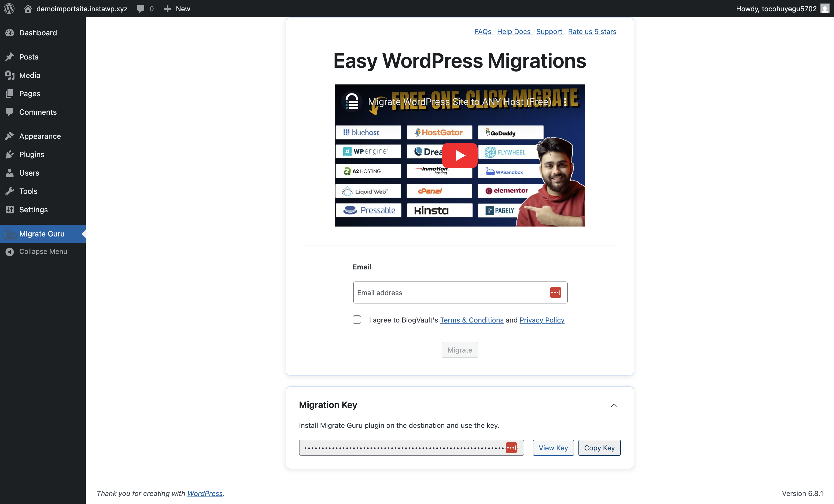This screenshot has height=504, width=834.
Task: Click the Migration Key heading
Action: (328, 405)
